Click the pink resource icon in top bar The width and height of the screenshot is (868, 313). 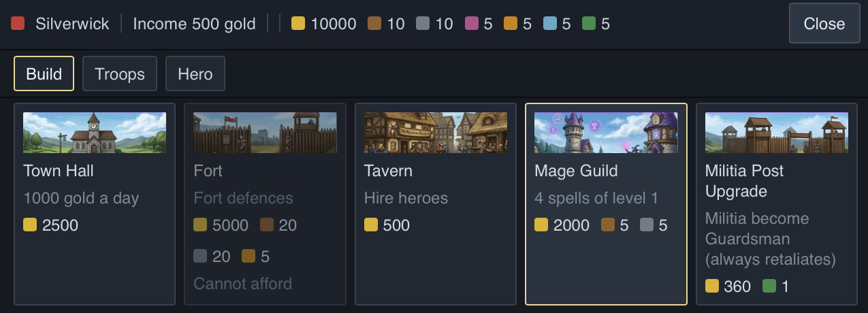point(471,24)
